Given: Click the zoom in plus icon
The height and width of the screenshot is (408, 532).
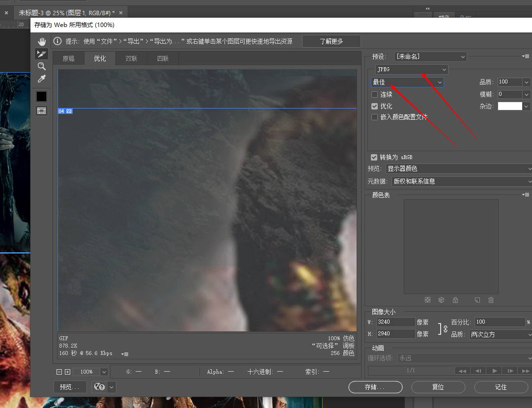Looking at the screenshot, I should 67,372.
